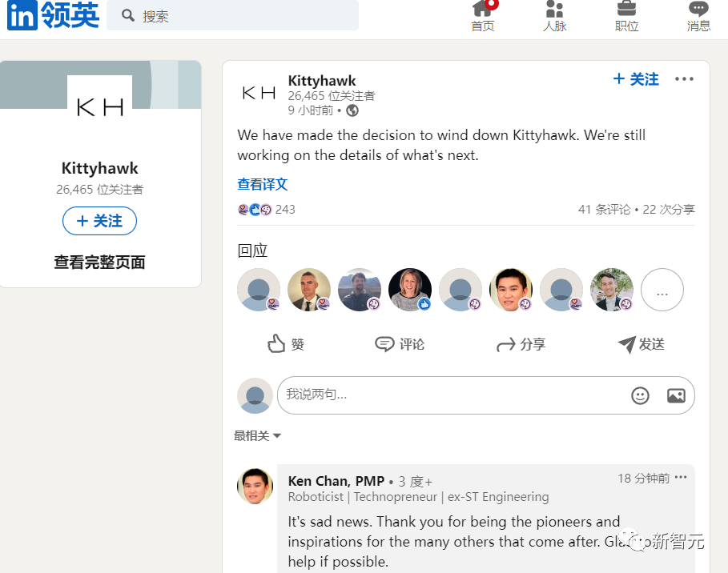
Task: Click the 发送 send button
Action: (x=642, y=344)
